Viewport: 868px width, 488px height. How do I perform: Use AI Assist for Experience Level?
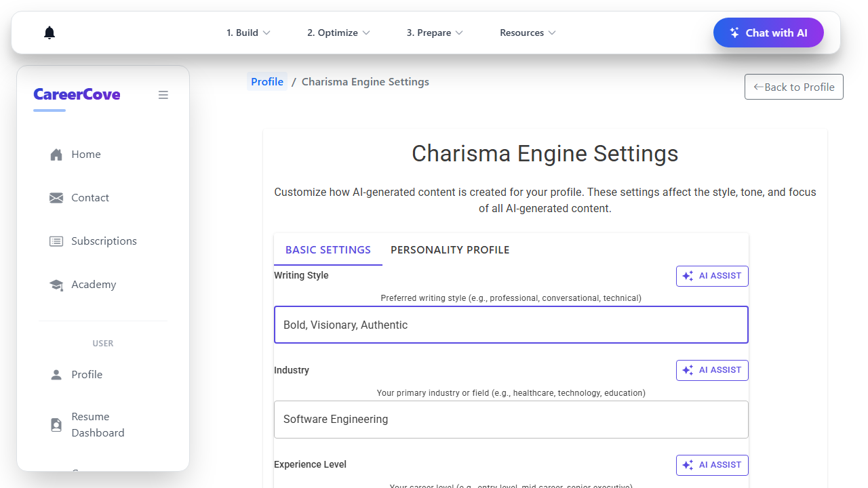pos(712,465)
